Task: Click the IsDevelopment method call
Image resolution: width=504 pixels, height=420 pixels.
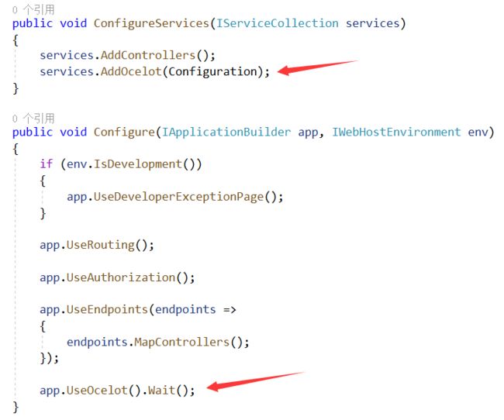Action: [x=138, y=164]
